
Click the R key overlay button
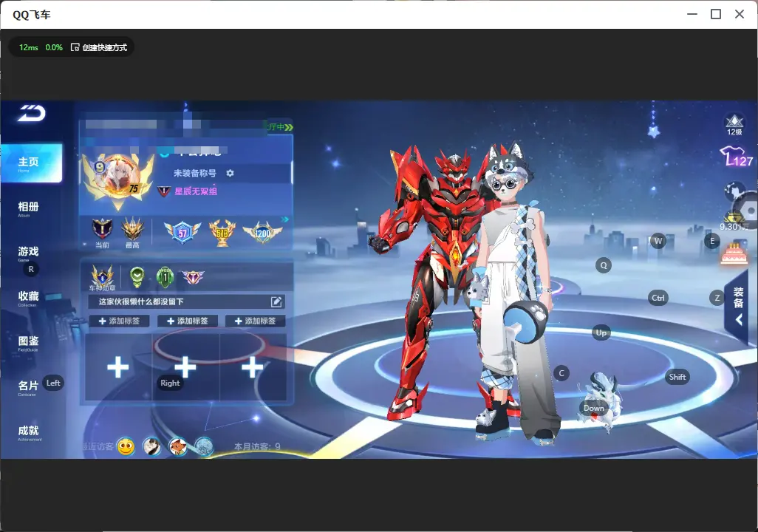[x=31, y=269]
